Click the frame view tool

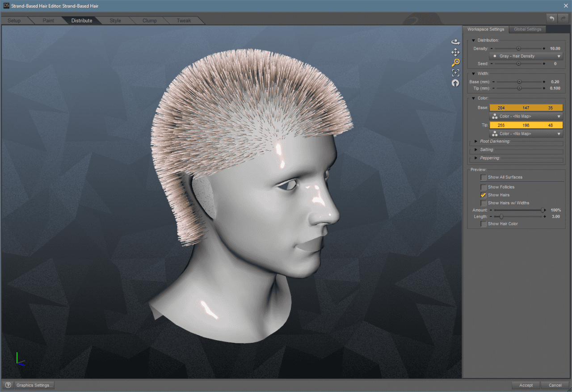(x=455, y=72)
